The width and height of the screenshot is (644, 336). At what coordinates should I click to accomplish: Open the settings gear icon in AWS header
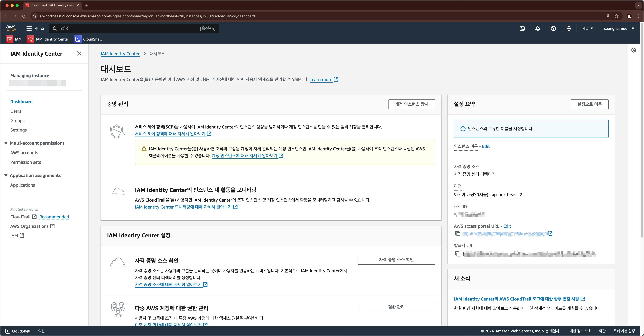coord(569,29)
